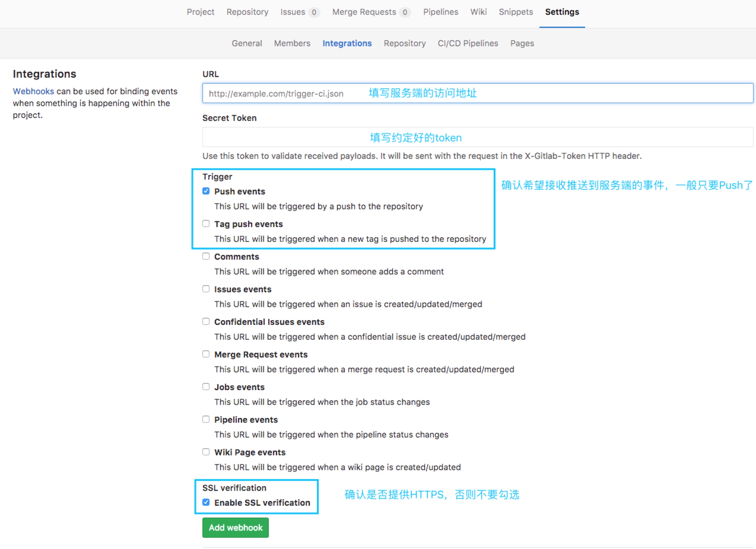The height and width of the screenshot is (549, 756).
Task: Check the Jobs events box
Action: click(206, 387)
